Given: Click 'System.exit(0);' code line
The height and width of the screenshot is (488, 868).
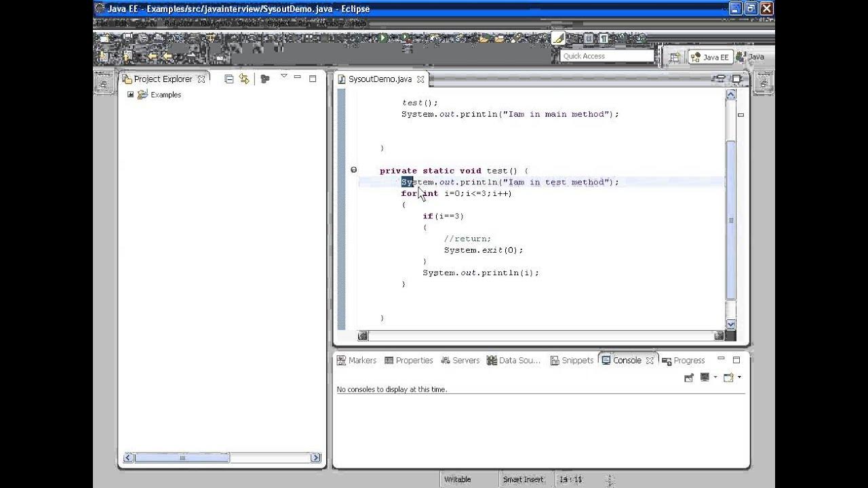Looking at the screenshot, I should click(x=484, y=250).
